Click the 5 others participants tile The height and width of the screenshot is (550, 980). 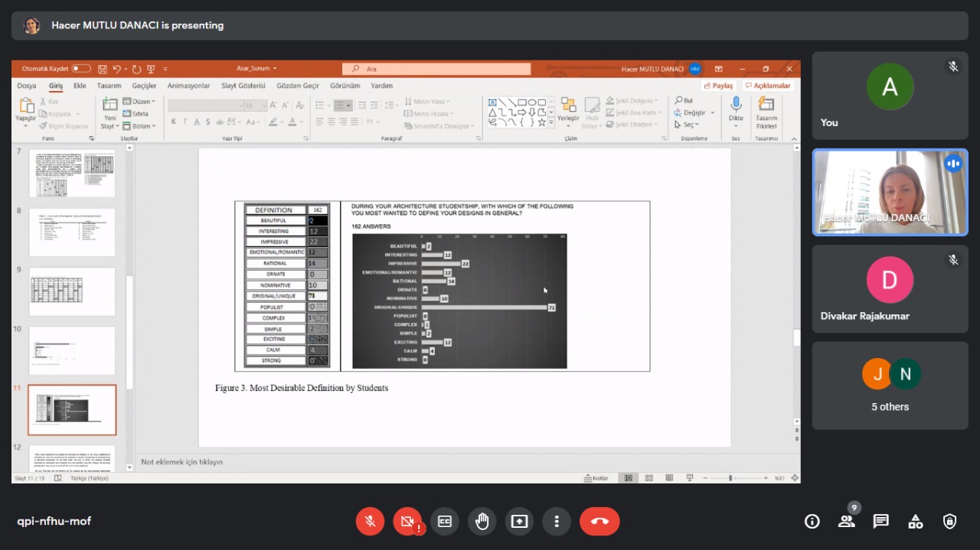coord(890,385)
